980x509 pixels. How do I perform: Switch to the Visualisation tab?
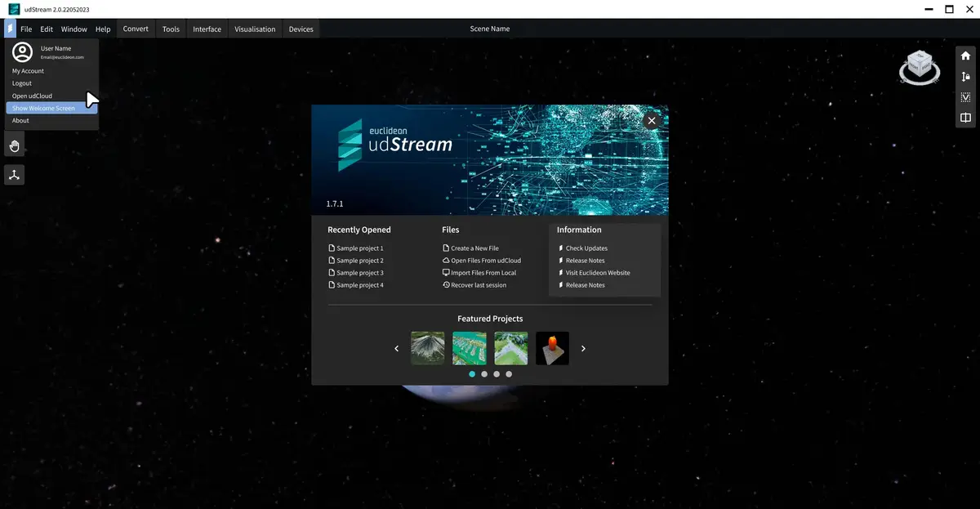(x=255, y=29)
